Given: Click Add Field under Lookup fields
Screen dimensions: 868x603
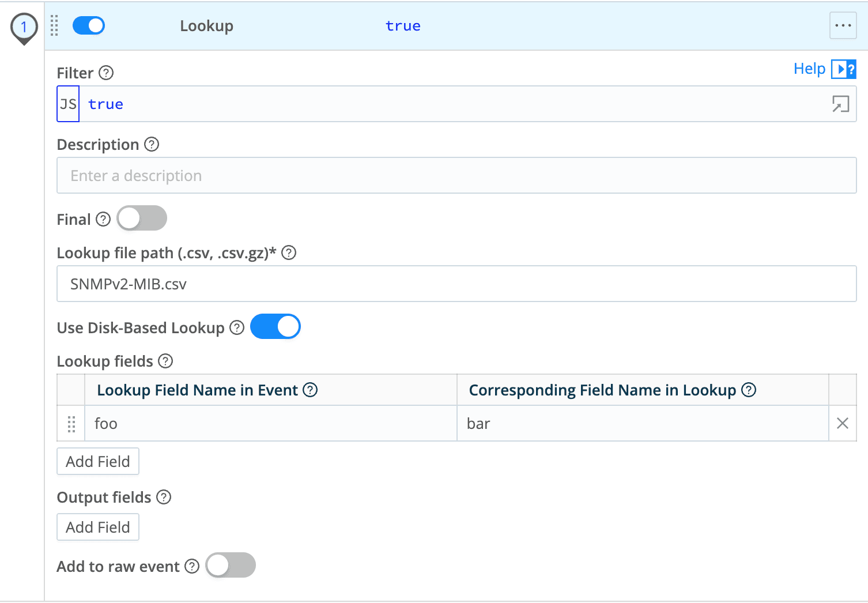Looking at the screenshot, I should (x=97, y=461).
